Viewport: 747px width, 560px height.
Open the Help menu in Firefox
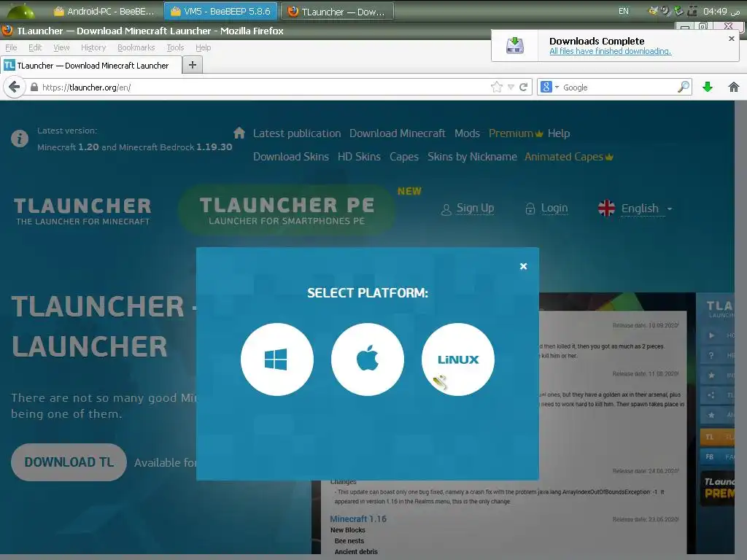click(x=203, y=47)
